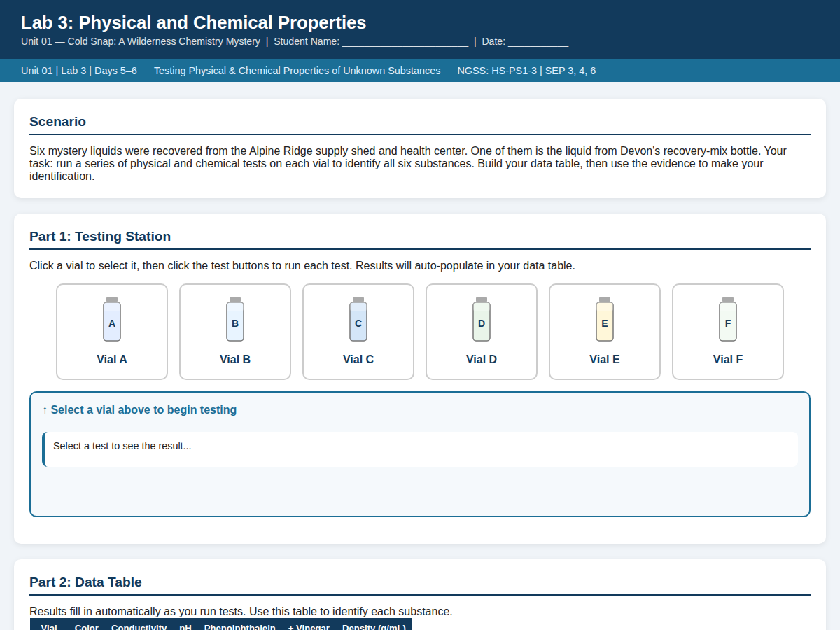Click the 'Select a test to see the result...' box

click(420, 449)
